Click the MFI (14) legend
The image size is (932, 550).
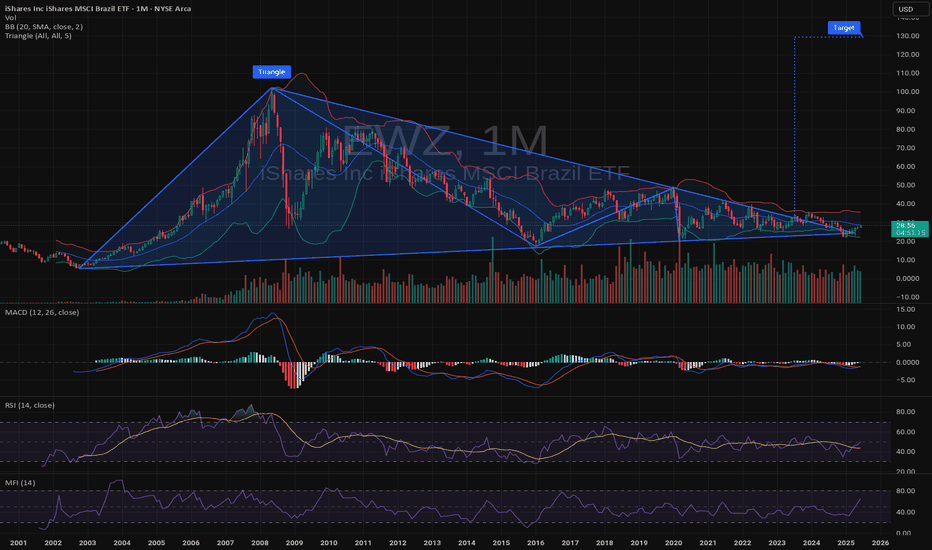20,483
